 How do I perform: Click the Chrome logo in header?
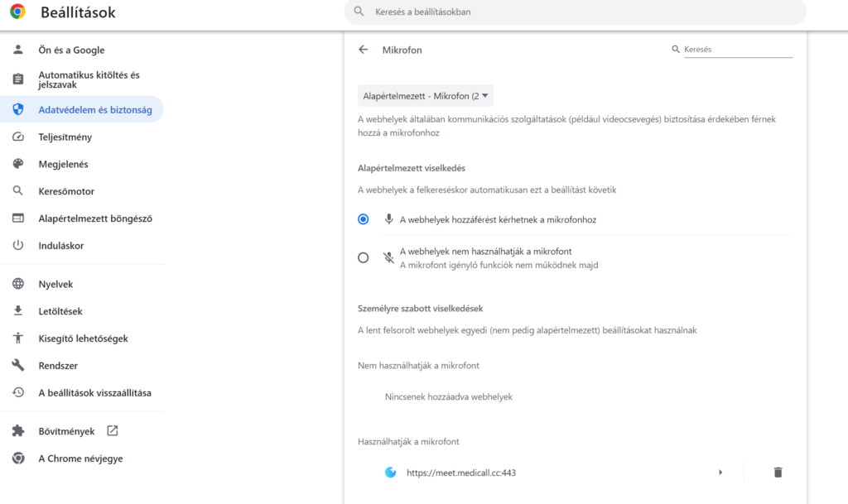pyautogui.click(x=17, y=12)
